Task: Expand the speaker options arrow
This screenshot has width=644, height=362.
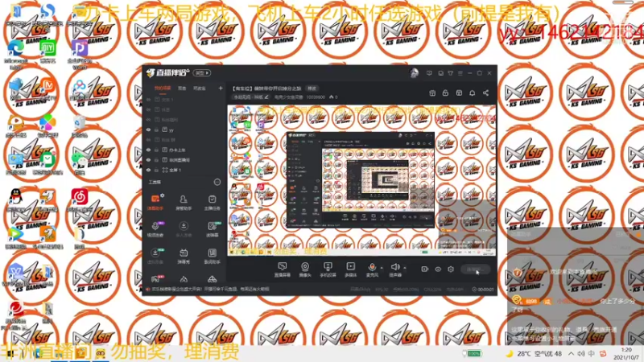Action: pyautogui.click(x=405, y=268)
